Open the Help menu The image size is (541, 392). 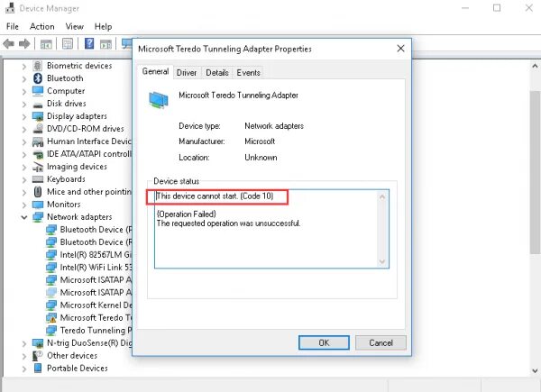103,26
